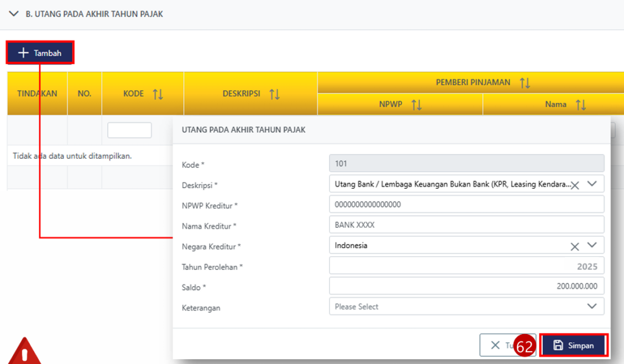624x364 pixels.
Task: Click the Tahun Perolehan field
Action: 466,266
